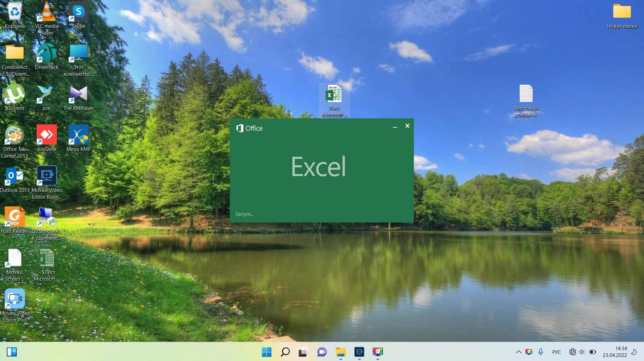Click the microphone tray icon
Image resolution: width=644 pixels, height=361 pixels.
[x=541, y=352]
